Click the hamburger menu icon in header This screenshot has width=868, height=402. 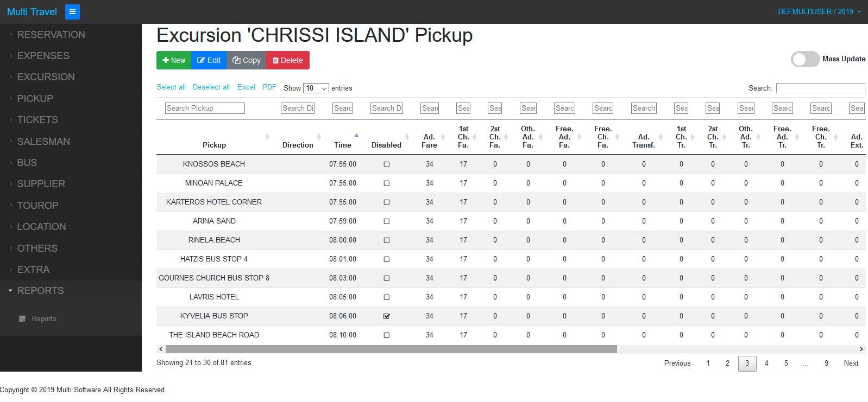(72, 11)
